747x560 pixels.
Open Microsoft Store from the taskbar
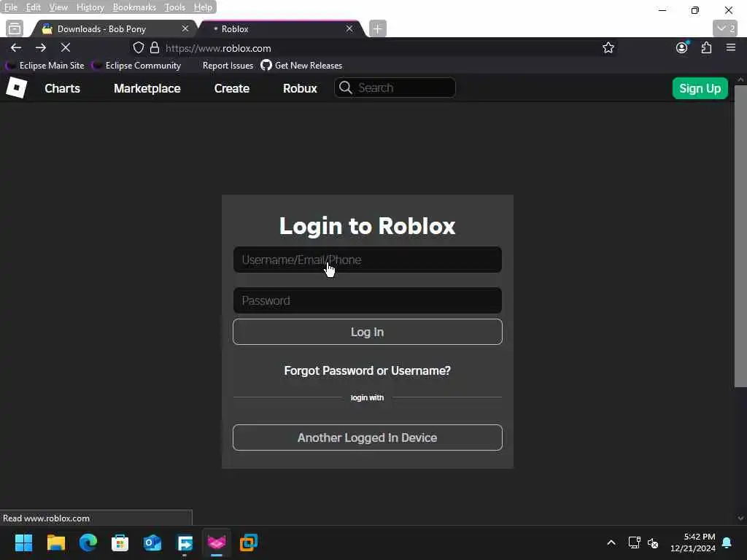click(x=120, y=542)
